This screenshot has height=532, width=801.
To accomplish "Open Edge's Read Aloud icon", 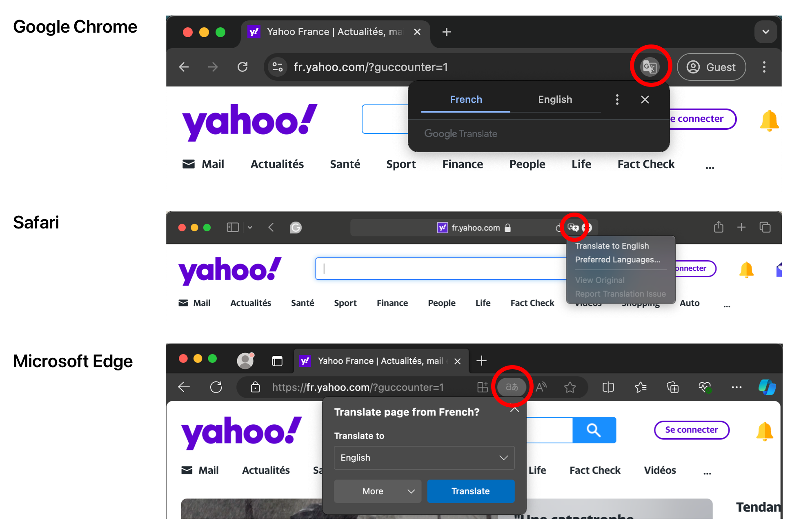I will [541, 387].
